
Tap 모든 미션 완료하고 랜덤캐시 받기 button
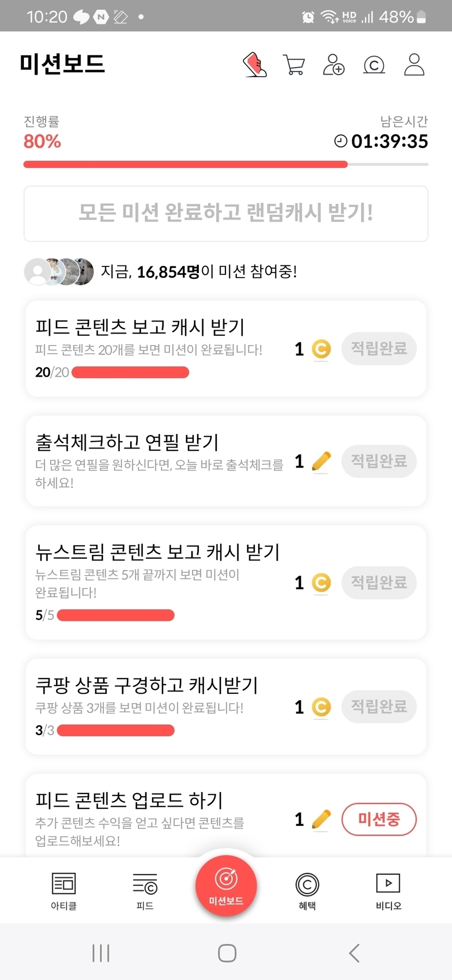point(226,213)
